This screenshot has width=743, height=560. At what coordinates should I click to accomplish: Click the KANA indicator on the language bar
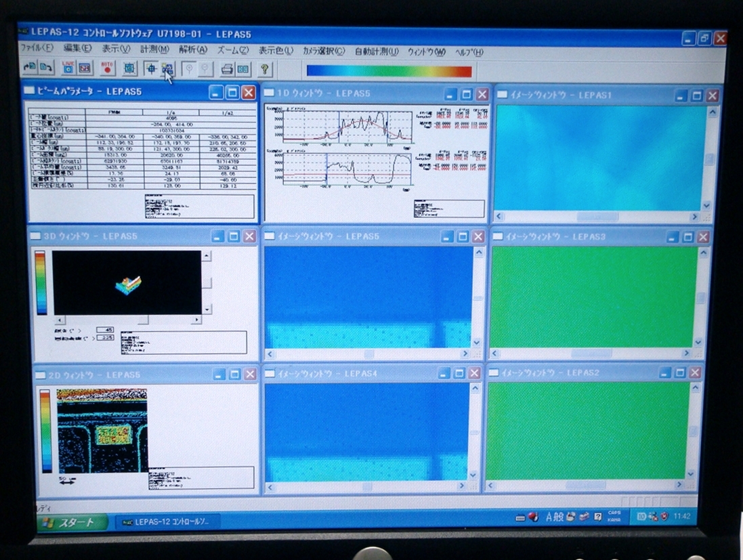[614, 520]
